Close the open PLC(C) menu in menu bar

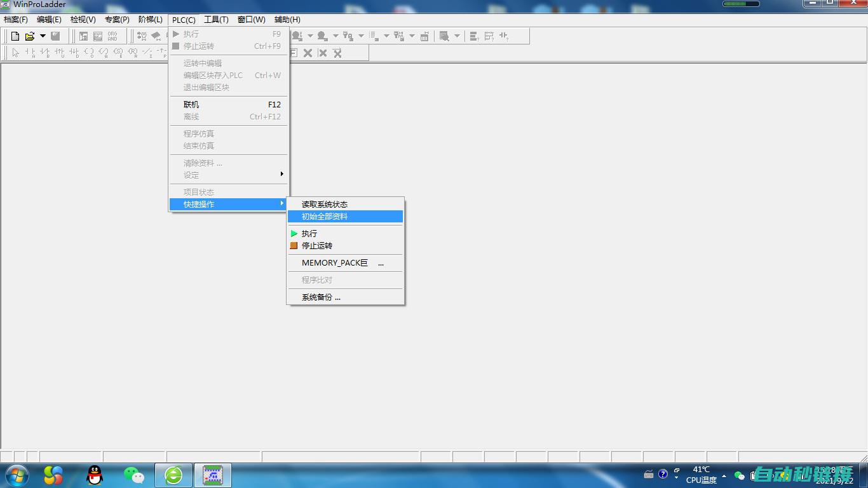click(x=184, y=20)
